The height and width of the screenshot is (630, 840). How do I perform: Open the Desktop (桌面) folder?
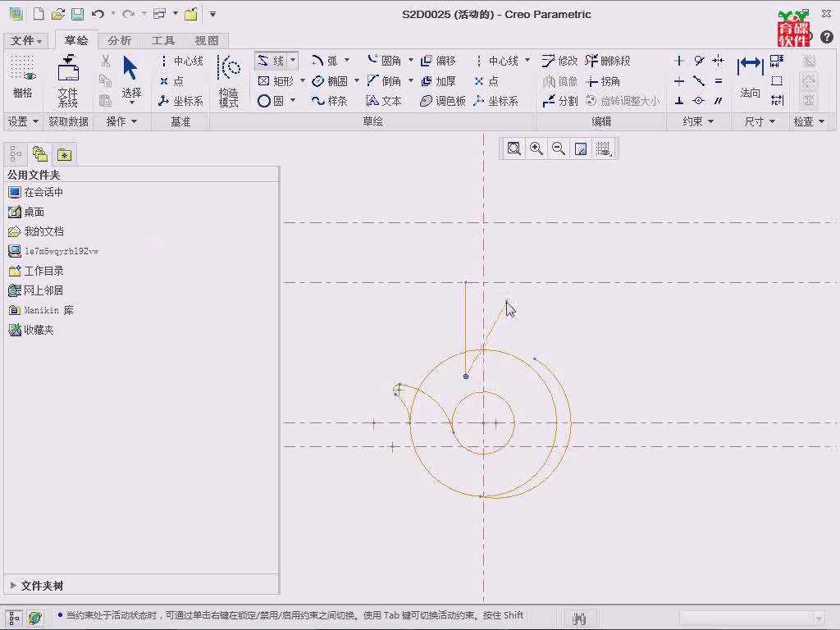(27, 212)
